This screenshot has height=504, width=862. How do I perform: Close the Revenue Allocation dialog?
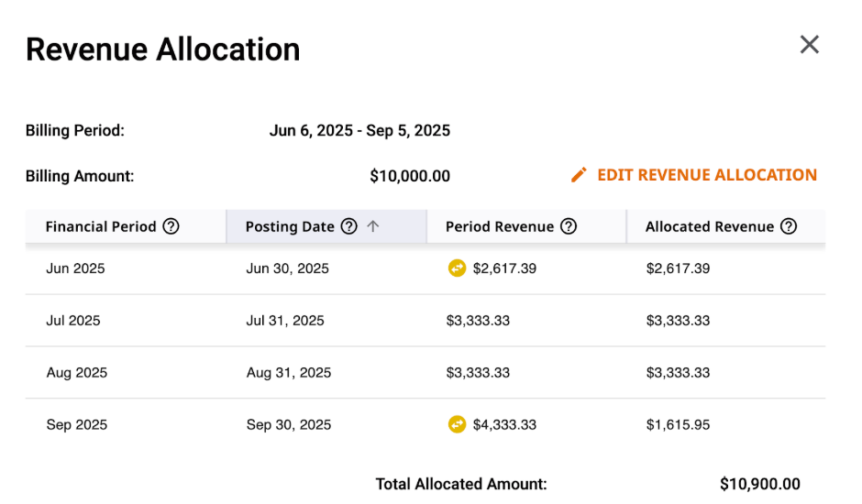point(809,45)
